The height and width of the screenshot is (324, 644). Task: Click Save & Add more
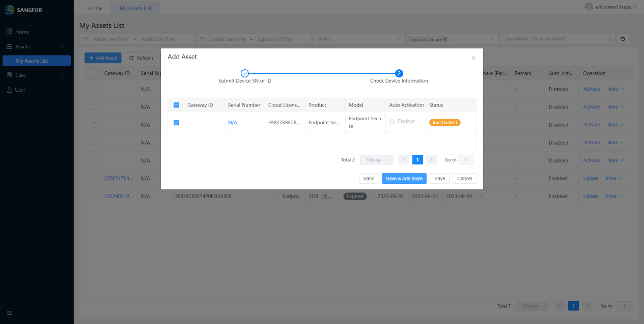404,179
